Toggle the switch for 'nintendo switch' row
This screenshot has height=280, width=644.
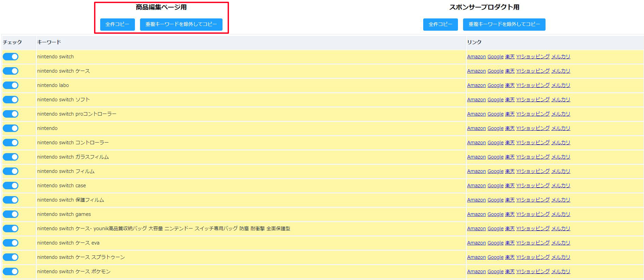[x=11, y=57]
